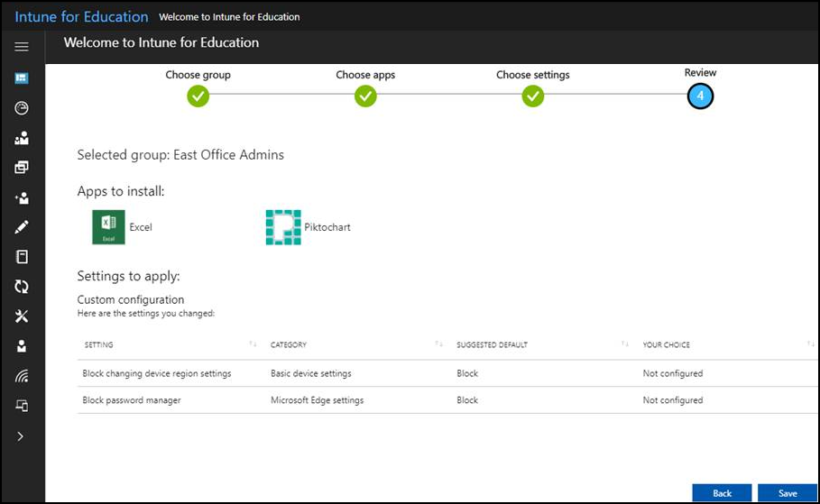Click the single person user icon
This screenshot has height=504, width=820.
click(22, 346)
